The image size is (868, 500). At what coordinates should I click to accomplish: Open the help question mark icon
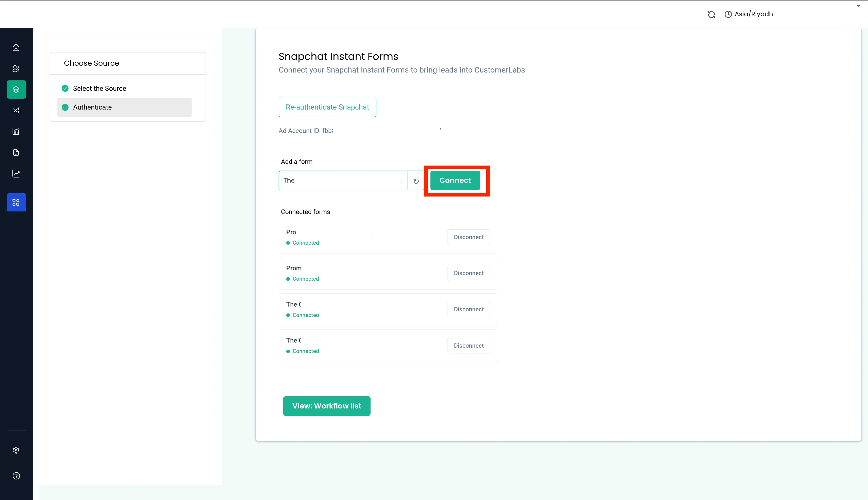[x=16, y=476]
